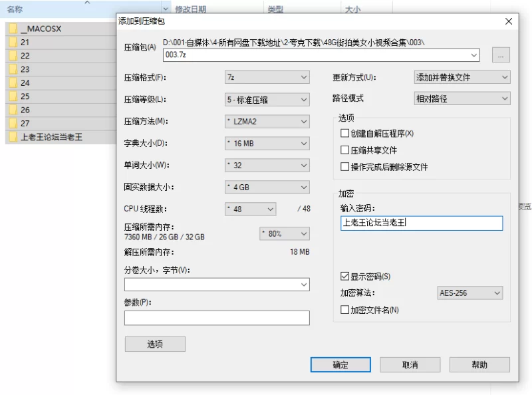This screenshot has height=395, width=532.
Task: Expand the 单词大小 32 dropdown
Action: [x=267, y=166]
